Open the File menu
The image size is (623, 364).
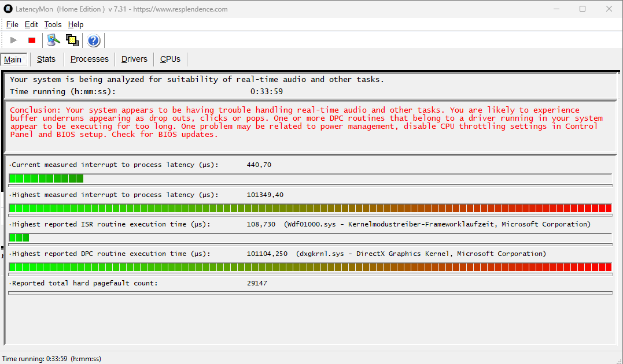(12, 24)
